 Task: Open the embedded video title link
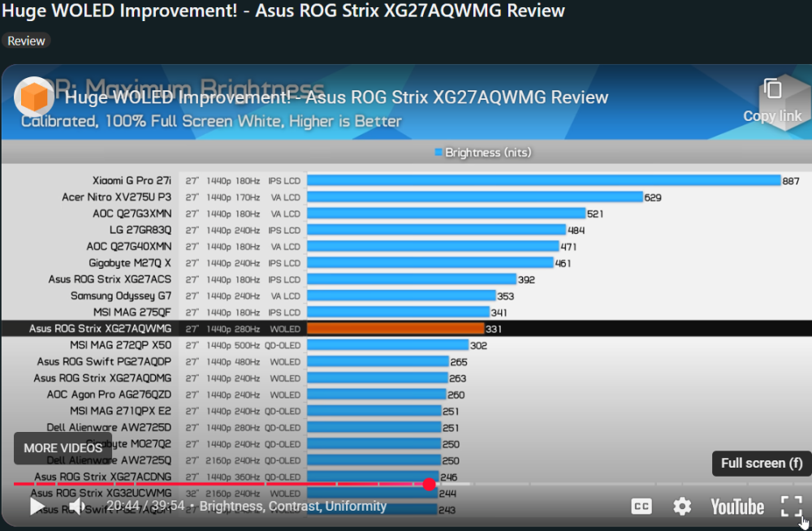(336, 97)
